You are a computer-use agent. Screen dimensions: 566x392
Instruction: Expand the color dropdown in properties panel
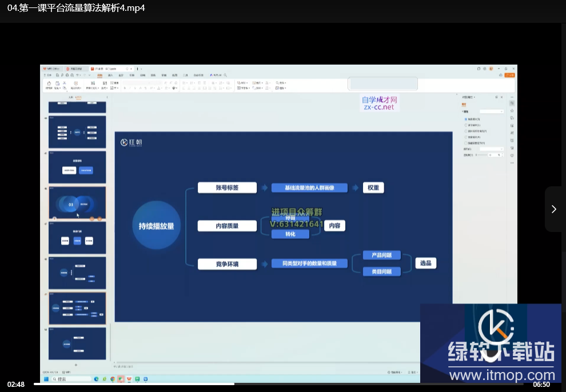[491, 149]
